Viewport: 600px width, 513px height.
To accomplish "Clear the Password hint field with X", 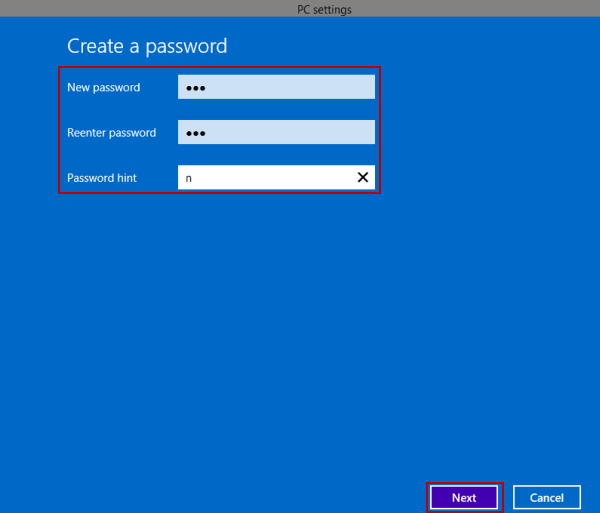I will (x=362, y=177).
